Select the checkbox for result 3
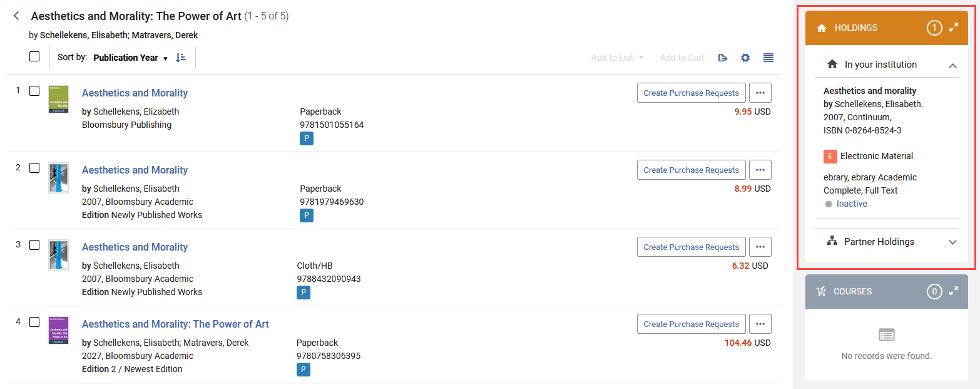The height and width of the screenshot is (389, 980). coord(34,245)
